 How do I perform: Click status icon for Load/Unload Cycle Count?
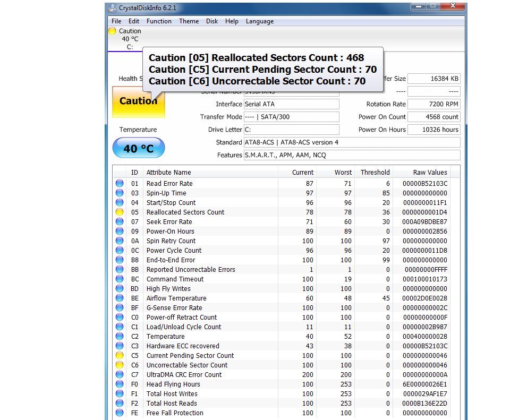point(120,327)
